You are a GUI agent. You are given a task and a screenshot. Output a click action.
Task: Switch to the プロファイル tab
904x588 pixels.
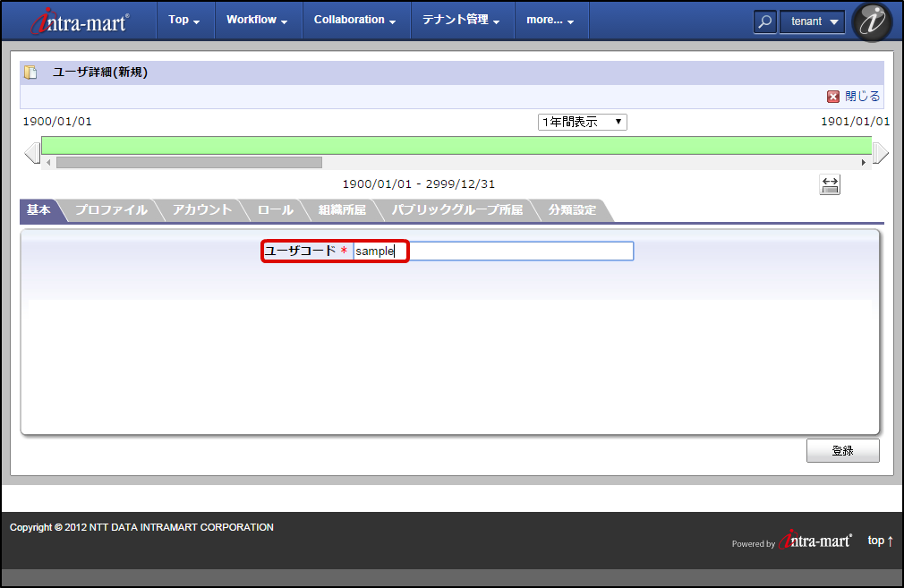(x=111, y=209)
